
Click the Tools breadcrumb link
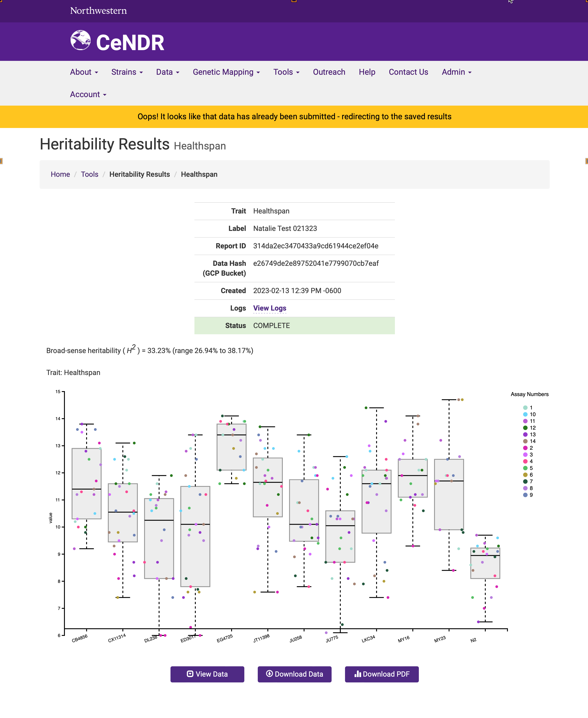click(89, 175)
